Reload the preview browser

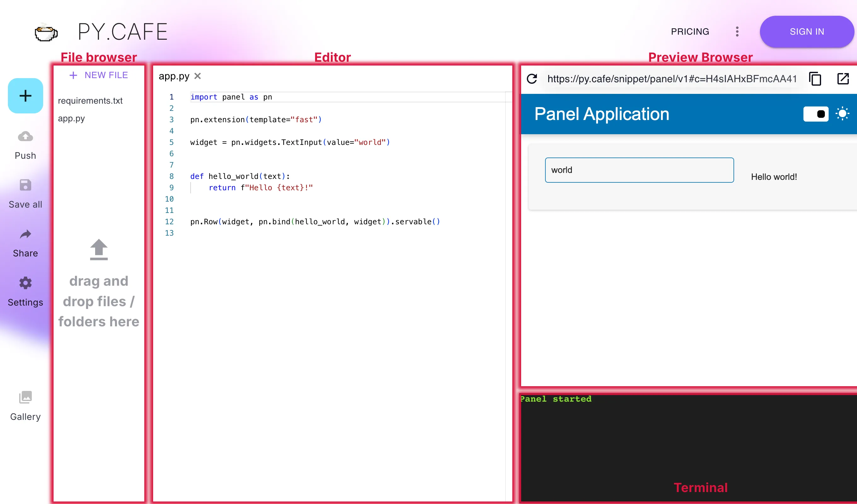click(x=532, y=79)
